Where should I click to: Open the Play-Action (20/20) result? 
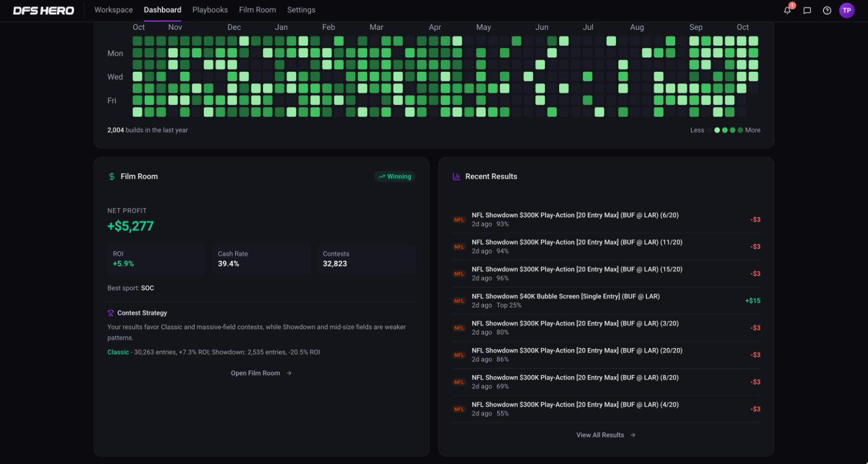606,355
